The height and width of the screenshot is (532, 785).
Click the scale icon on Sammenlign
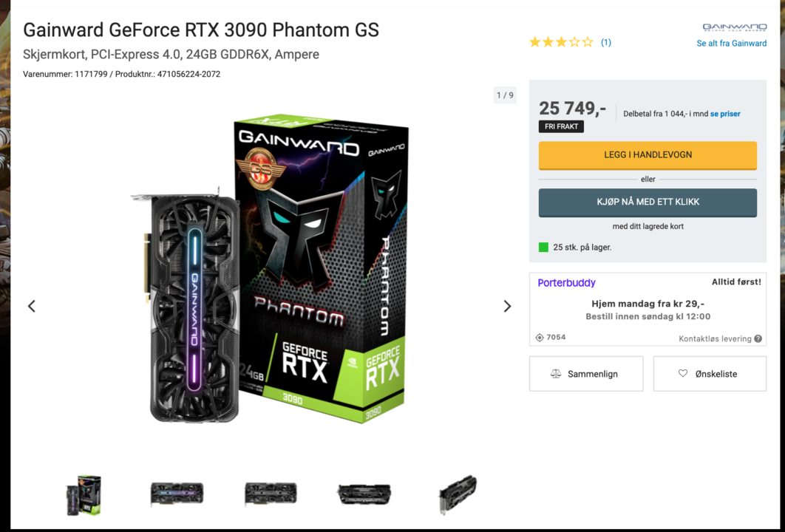(x=556, y=374)
